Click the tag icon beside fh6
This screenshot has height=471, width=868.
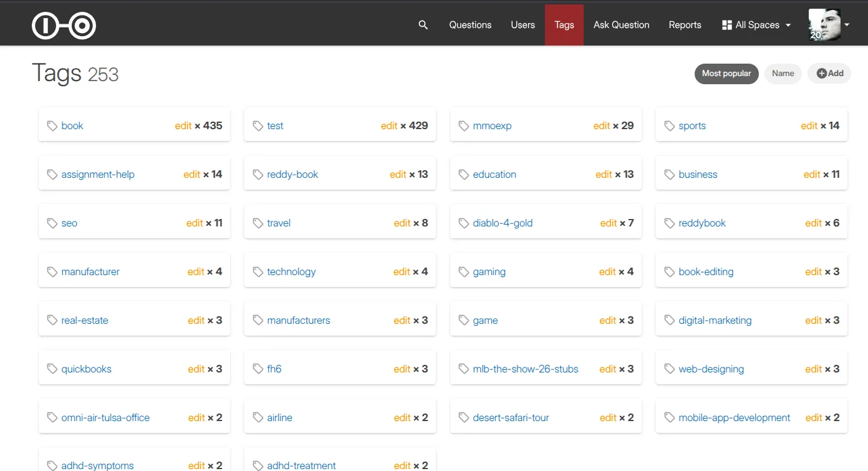point(258,369)
